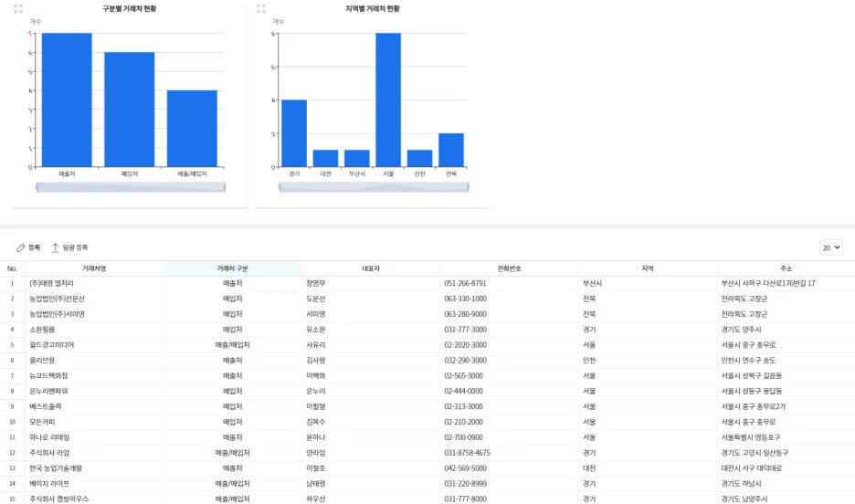Select the 거래처 구분 column header
Viewport: 855px width, 504px height.
[x=232, y=268]
